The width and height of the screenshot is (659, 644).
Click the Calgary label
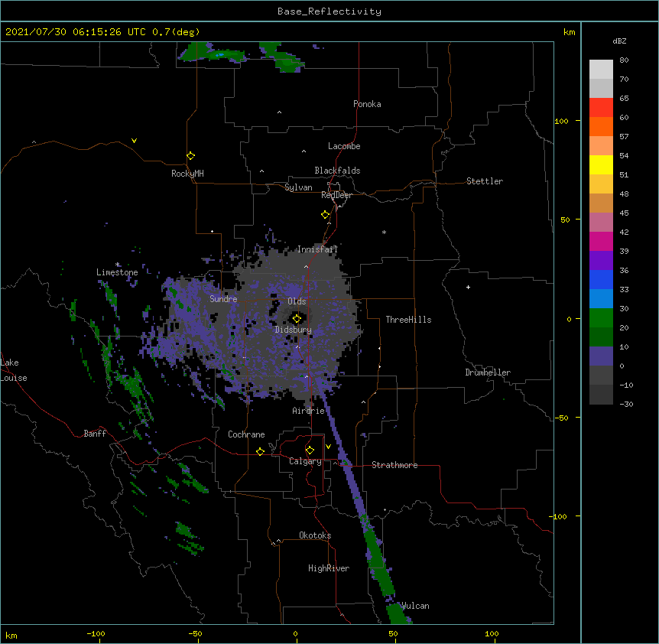pyautogui.click(x=305, y=461)
